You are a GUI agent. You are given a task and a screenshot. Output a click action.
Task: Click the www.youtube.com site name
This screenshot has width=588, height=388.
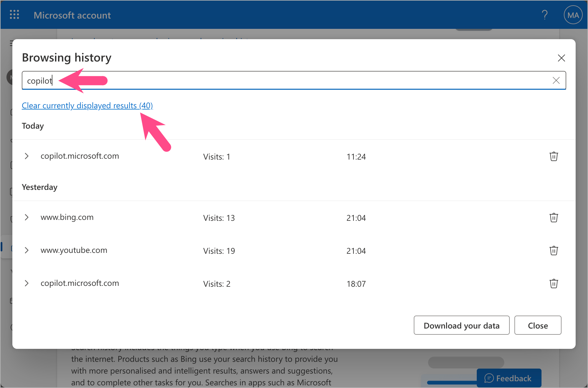coord(74,250)
